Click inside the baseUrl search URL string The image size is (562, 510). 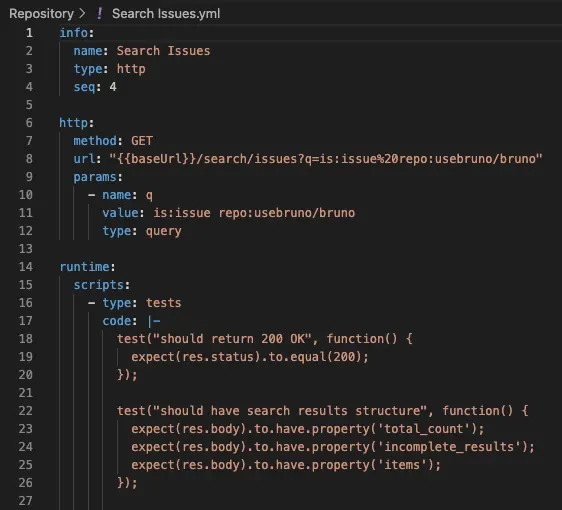(x=326, y=159)
